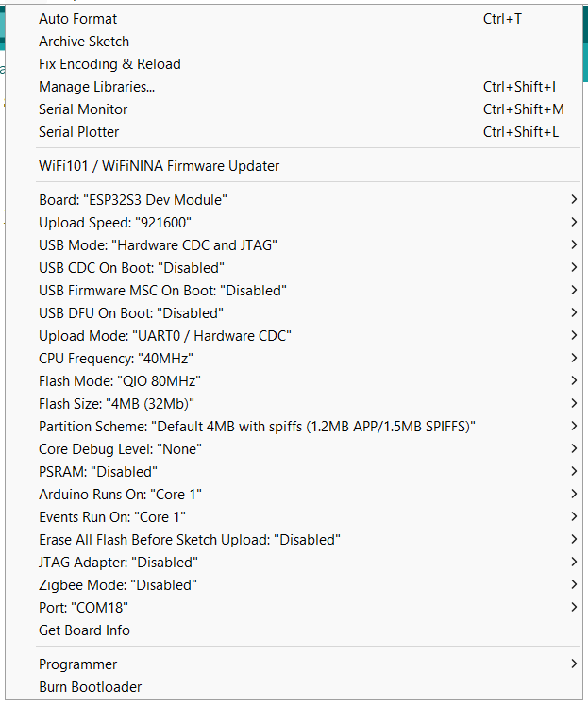Expand Flash Size 4MB options
The width and height of the screenshot is (588, 706).
[114, 404]
